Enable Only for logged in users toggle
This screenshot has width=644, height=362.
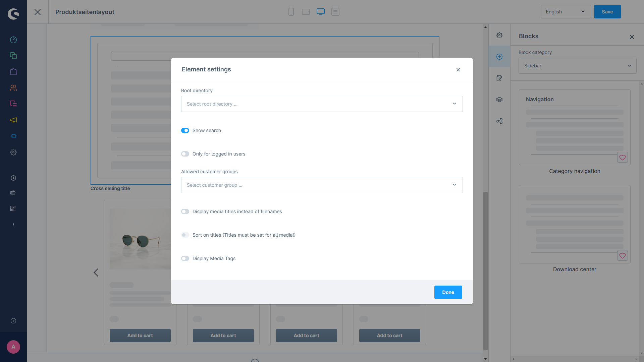185,154
